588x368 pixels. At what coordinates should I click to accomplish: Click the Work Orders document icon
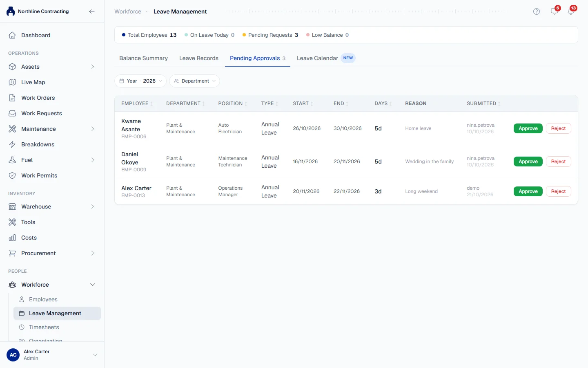click(12, 98)
